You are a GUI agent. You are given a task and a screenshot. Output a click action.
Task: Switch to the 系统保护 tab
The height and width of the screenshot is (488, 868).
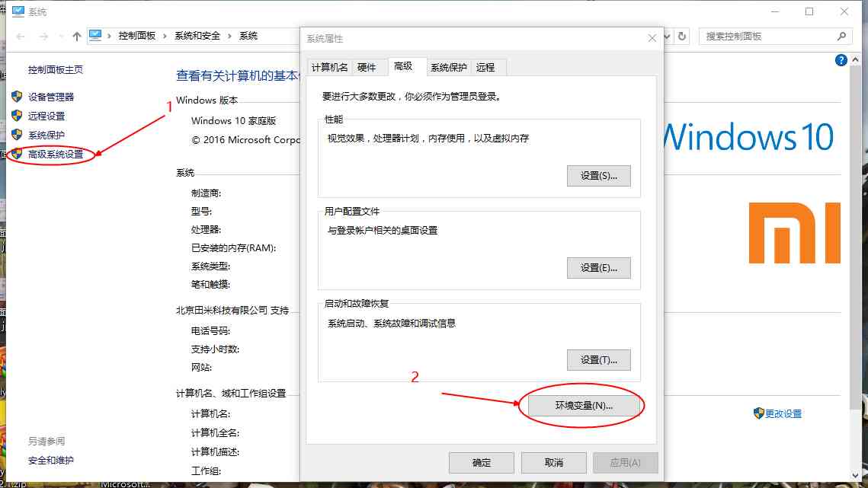click(x=448, y=68)
